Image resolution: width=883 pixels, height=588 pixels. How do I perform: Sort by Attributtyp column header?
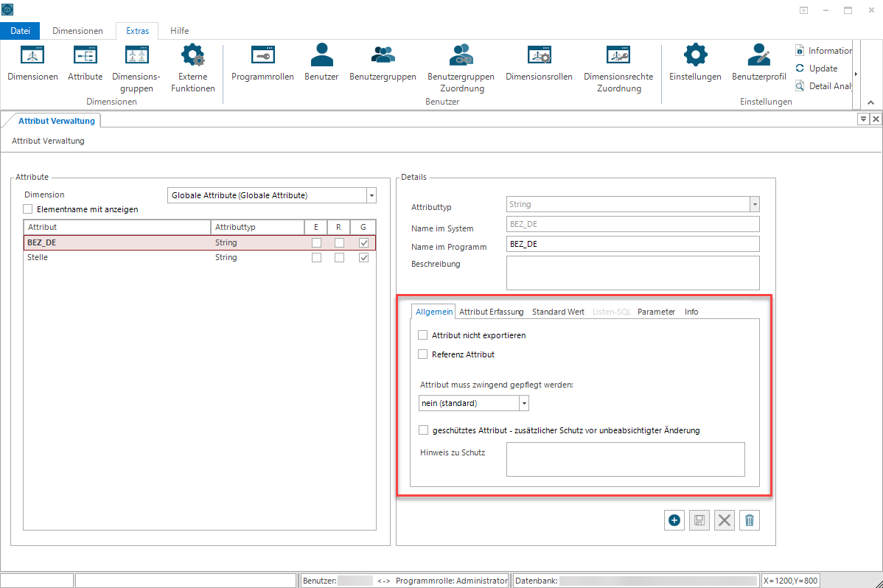click(x=258, y=227)
